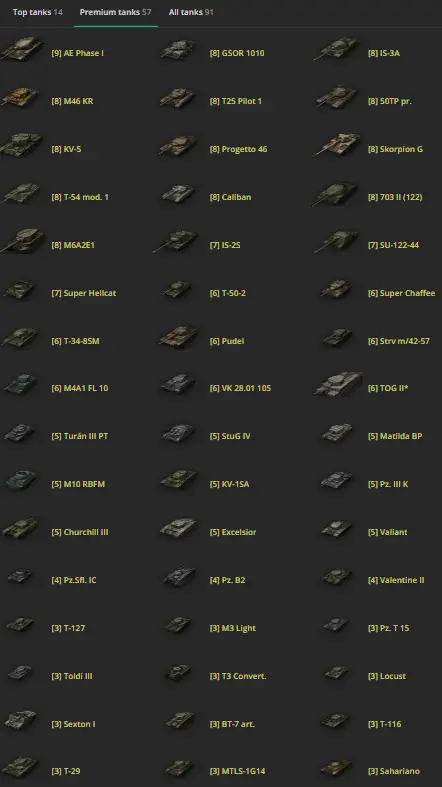Open the Strv m/42-57 link
Image resolution: width=442 pixels, height=787 pixels.
tap(398, 341)
